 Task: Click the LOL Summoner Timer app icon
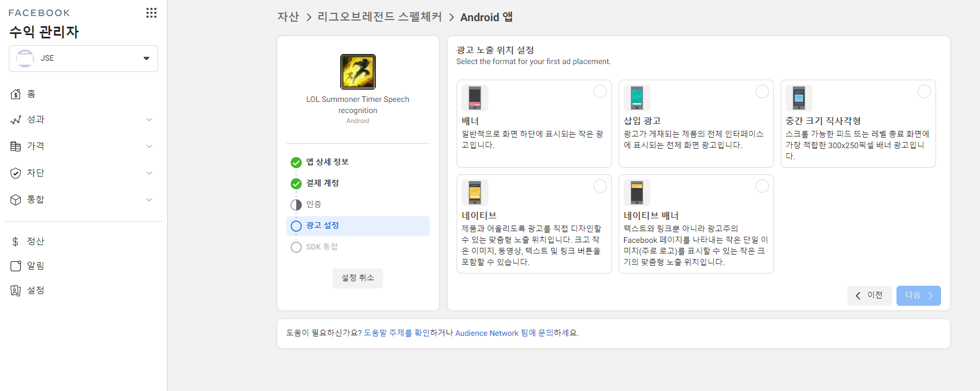pos(358,72)
